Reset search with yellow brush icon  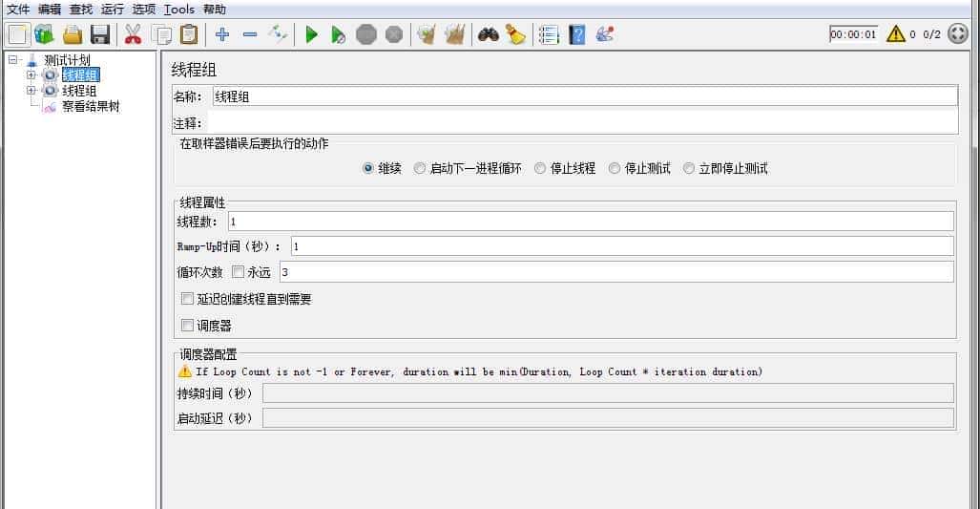[x=515, y=34]
